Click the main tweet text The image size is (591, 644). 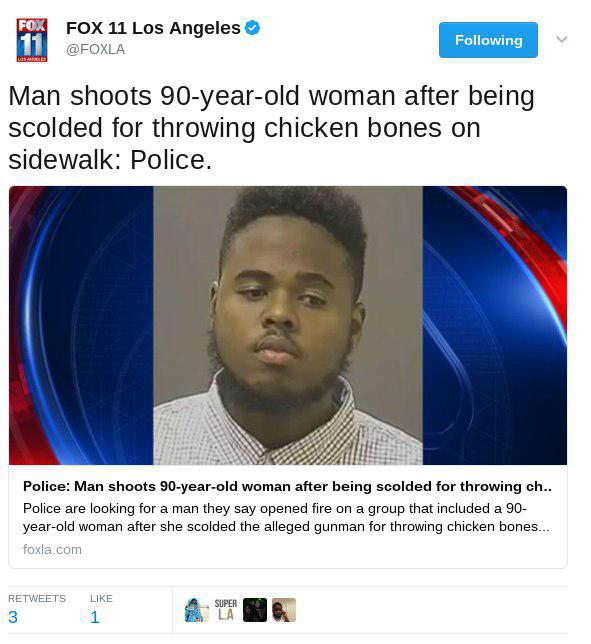tap(271, 128)
